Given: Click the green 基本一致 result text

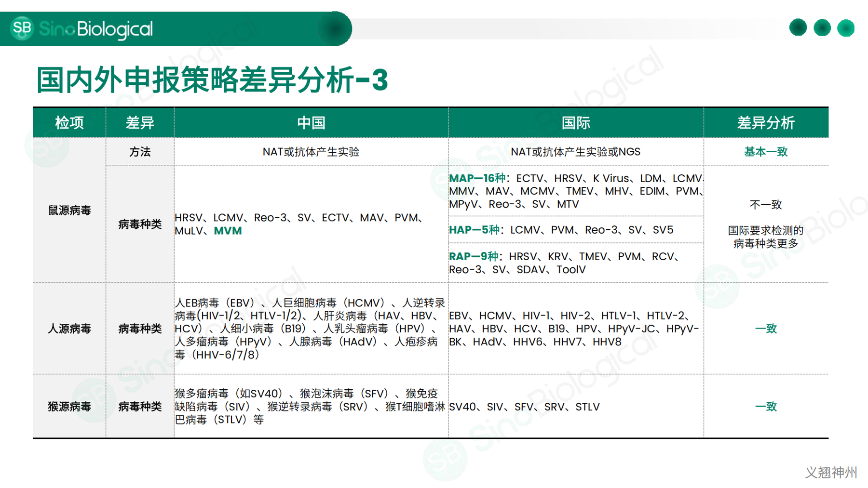Looking at the screenshot, I should pos(766,152).
